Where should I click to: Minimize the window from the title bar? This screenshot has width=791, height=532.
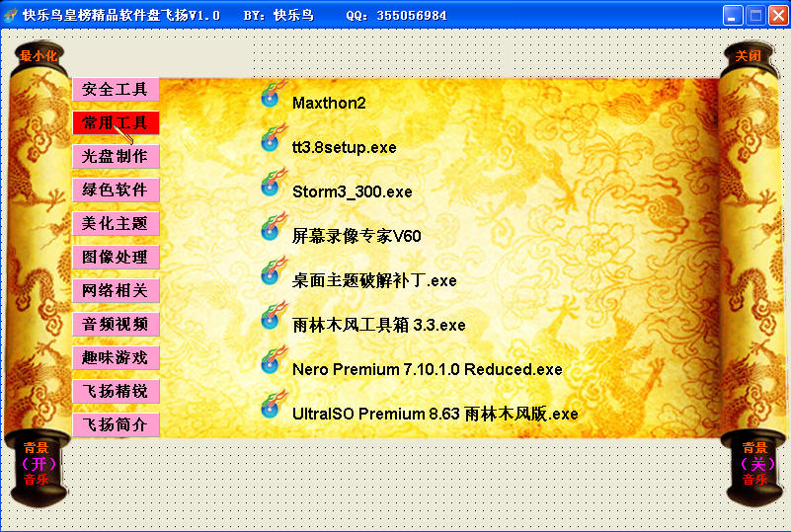[733, 15]
